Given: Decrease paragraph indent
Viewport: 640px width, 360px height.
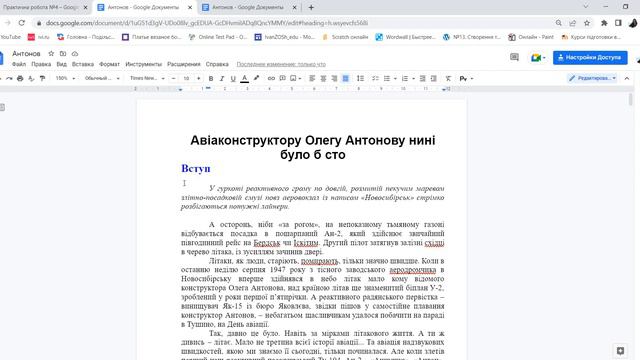Looking at the screenshot, I should 423,78.
